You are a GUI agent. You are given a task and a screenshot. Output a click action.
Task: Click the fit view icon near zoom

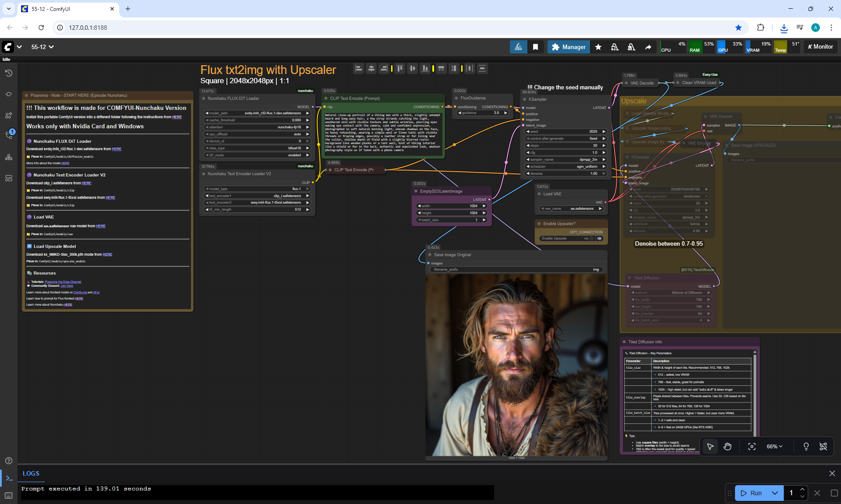coord(752,446)
